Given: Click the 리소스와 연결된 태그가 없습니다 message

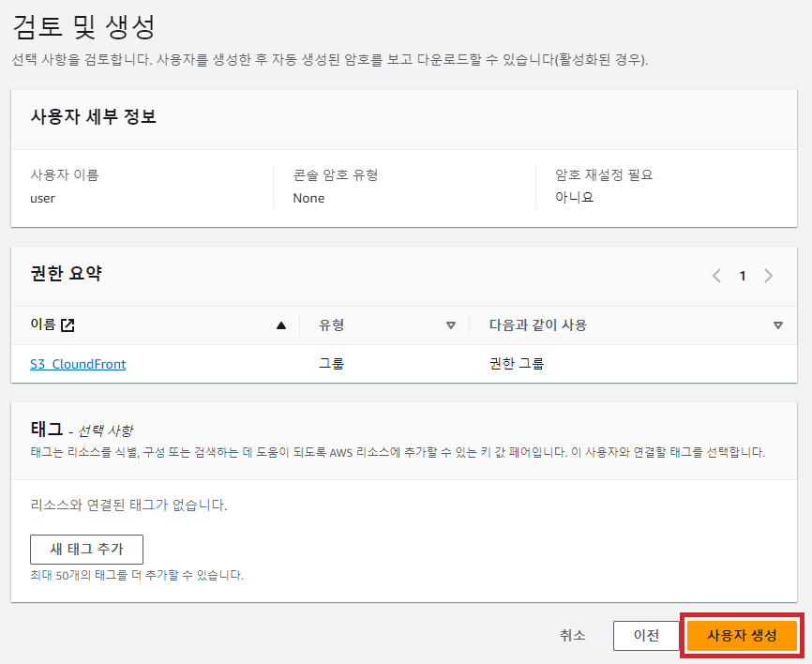Looking at the screenshot, I should click(x=129, y=505).
